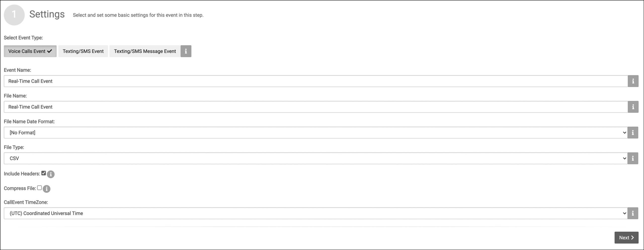This screenshot has width=644, height=250.
Task: Click the Next button
Action: coord(626,238)
